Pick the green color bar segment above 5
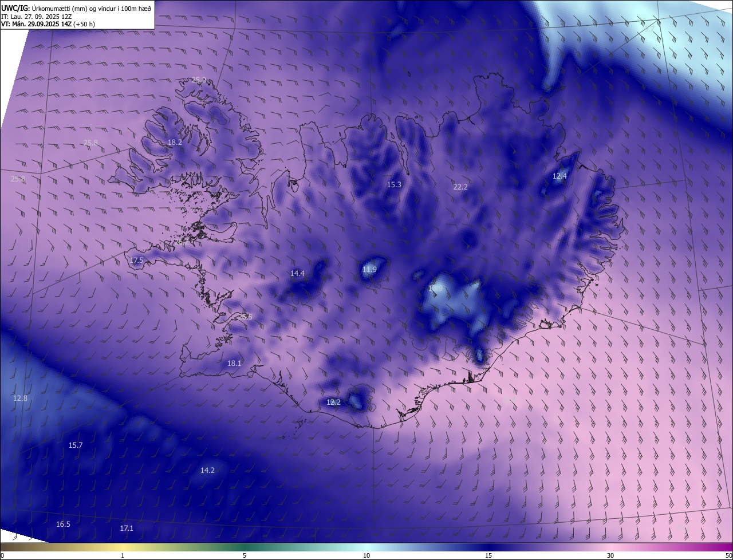This screenshot has width=733, height=560. pyautogui.click(x=245, y=547)
